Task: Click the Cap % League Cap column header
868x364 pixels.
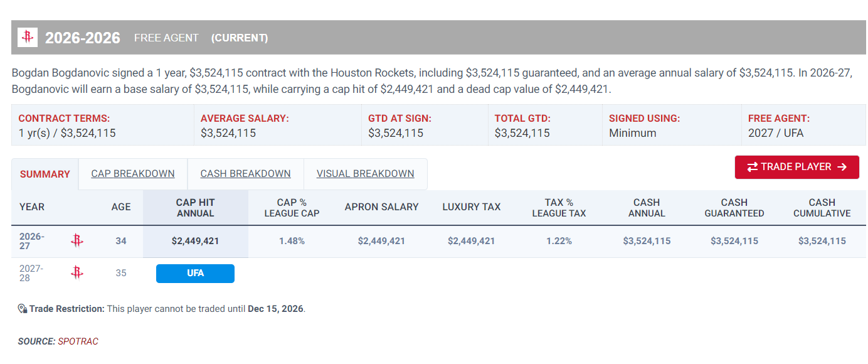Action: (292, 208)
